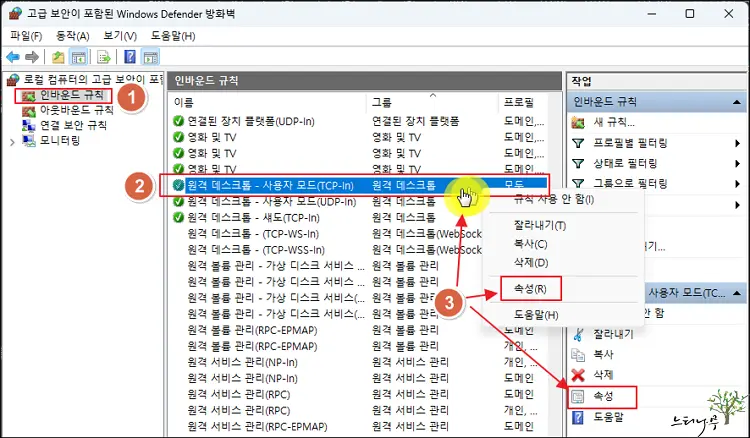Viewport: 750px width, 438px height.
Task: Select rule 원격 데스크톱 - 섀도(TCP-In)
Action: point(254,218)
